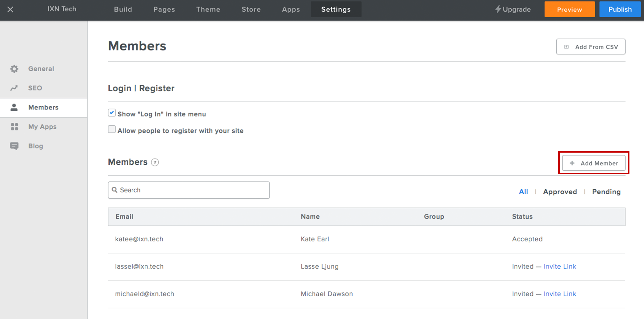Click the SEO settings icon
The width and height of the screenshot is (644, 319).
coord(14,87)
